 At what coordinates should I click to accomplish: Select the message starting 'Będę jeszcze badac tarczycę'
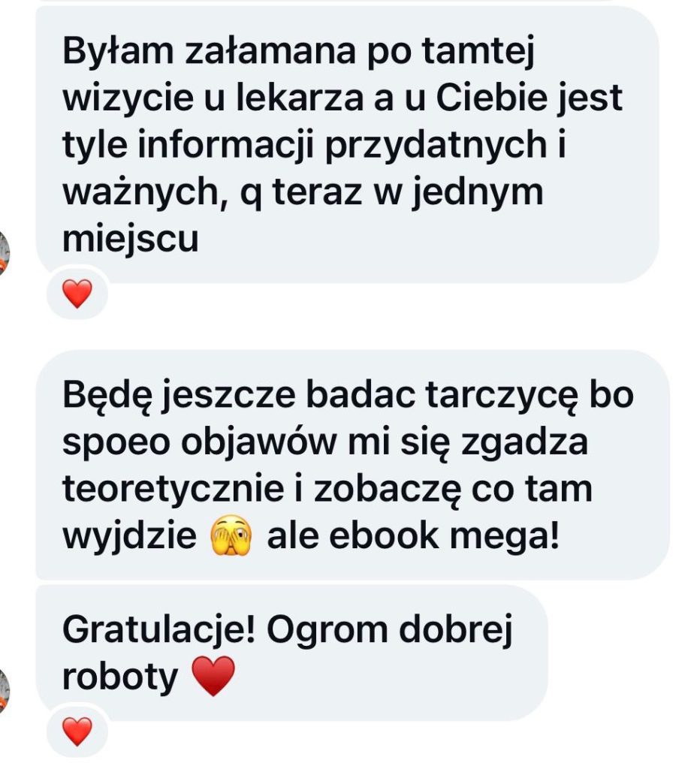pos(353,464)
